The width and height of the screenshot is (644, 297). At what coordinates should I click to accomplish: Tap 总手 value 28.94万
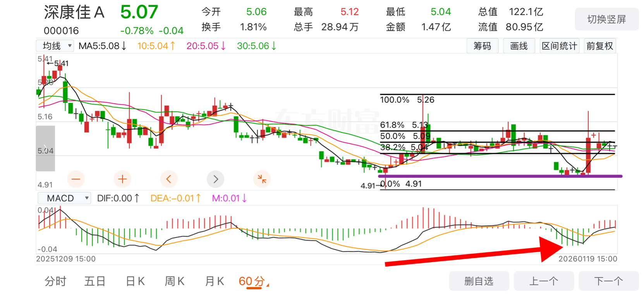tap(340, 27)
